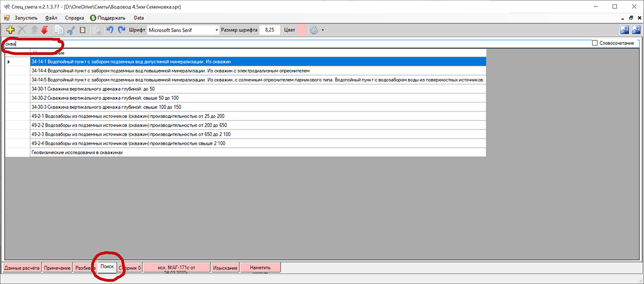Switch to the Данные расчёта tab
This screenshot has width=644, height=284.
pos(22,267)
